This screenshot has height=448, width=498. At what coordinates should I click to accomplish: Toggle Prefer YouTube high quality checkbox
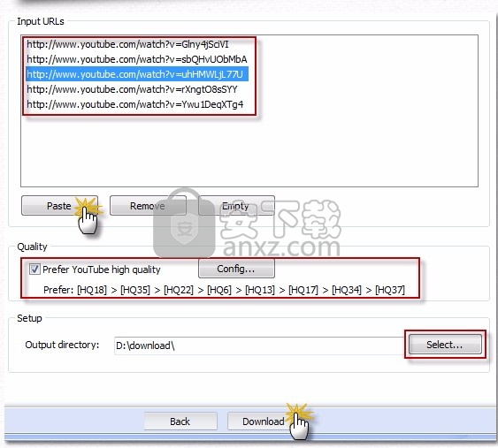click(x=34, y=270)
